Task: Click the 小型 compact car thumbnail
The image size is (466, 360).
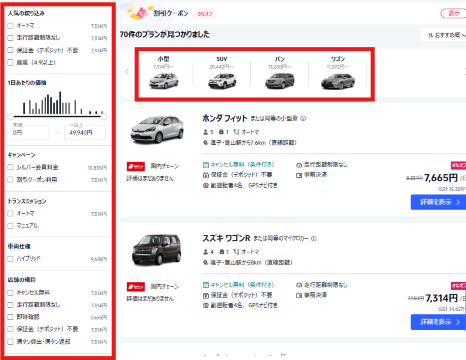Action: coord(164,81)
